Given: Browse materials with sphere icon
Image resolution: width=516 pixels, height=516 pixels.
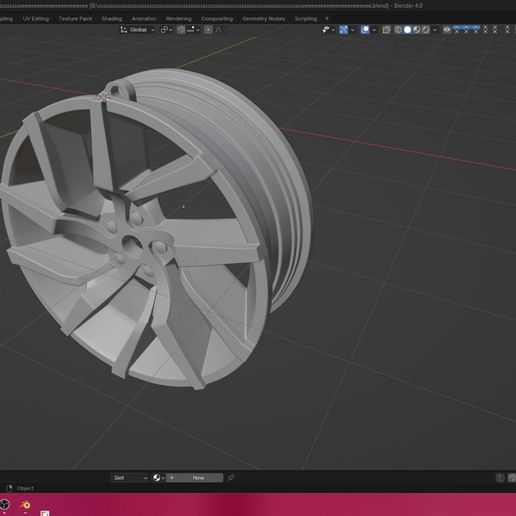Looking at the screenshot, I should pyautogui.click(x=158, y=478).
